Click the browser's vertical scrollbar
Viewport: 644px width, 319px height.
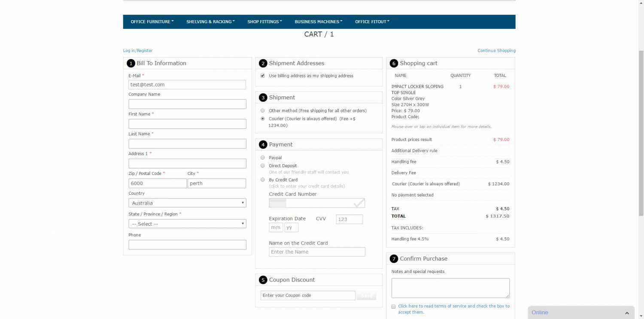tap(641, 129)
